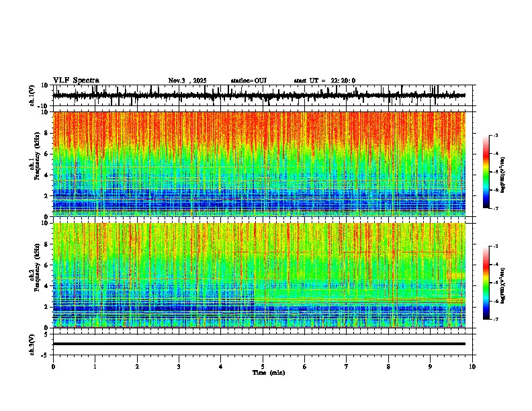Click the "-3" tick on ch.2 colorbar

click(496, 246)
